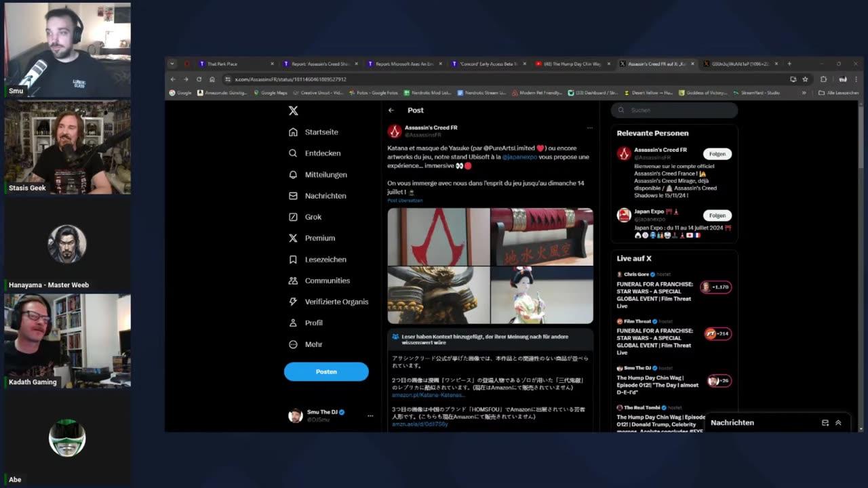Click the Posten button

326,371
